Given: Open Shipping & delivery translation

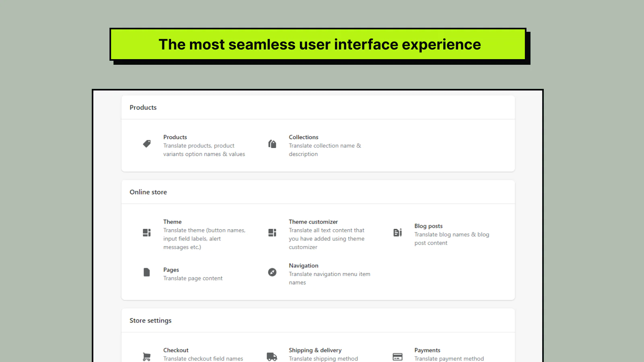Looking at the screenshot, I should pyautogui.click(x=315, y=350).
